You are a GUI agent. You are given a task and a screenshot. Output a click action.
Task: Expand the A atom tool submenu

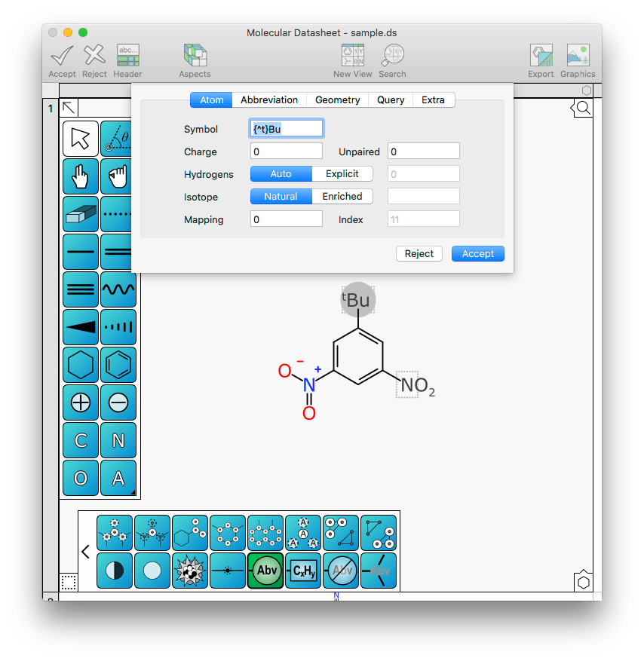pos(133,493)
